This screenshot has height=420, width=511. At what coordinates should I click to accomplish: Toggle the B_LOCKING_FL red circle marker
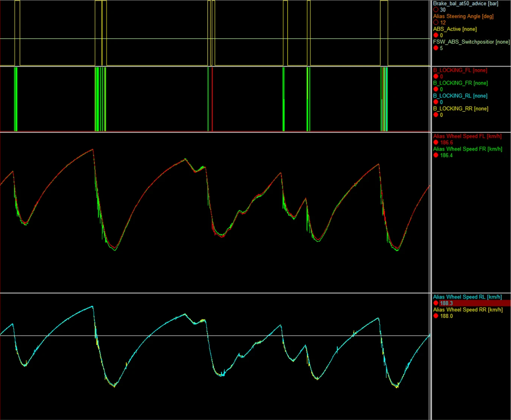[436, 77]
